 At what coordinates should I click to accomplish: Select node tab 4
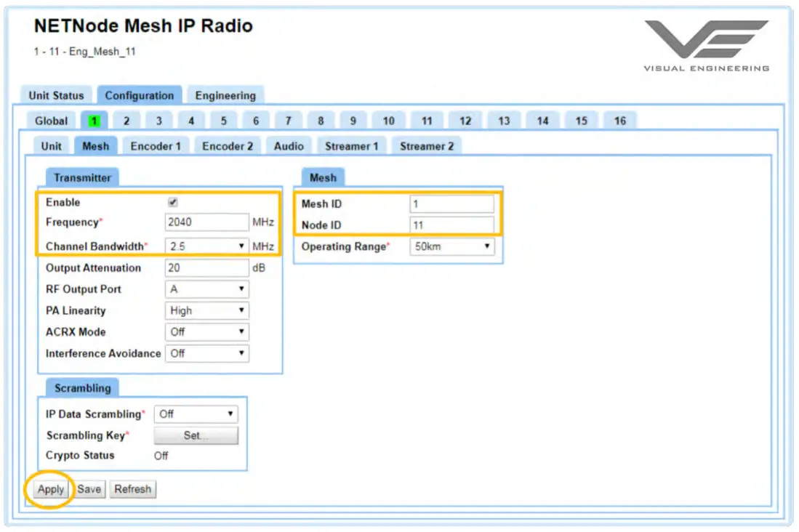click(191, 121)
